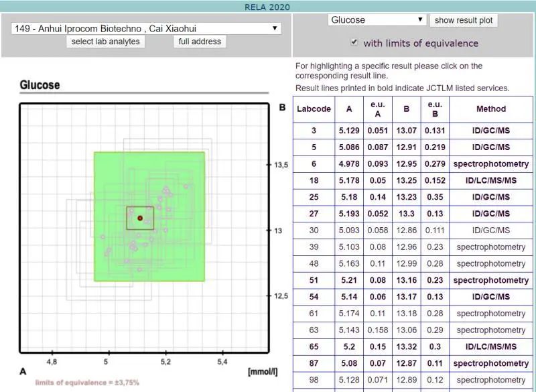The width and height of the screenshot is (536, 392).
Task: Click the full address button
Action: click(x=199, y=42)
